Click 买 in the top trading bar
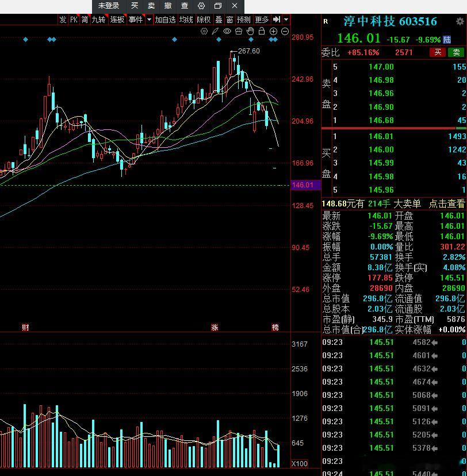The width and height of the screenshot is (467, 476). 134,6
